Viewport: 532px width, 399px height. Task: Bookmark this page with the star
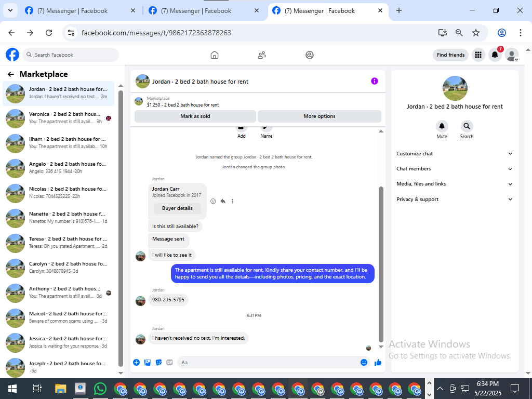tap(476, 33)
